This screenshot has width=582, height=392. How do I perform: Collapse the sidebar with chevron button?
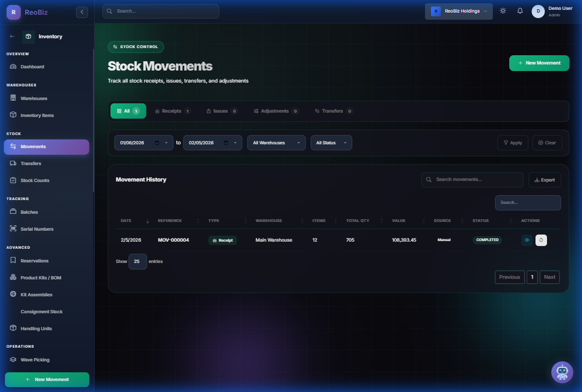tap(82, 11)
